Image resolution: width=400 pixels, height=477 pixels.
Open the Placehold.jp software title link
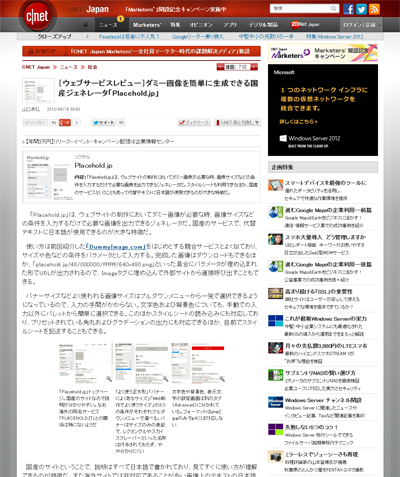point(93,165)
